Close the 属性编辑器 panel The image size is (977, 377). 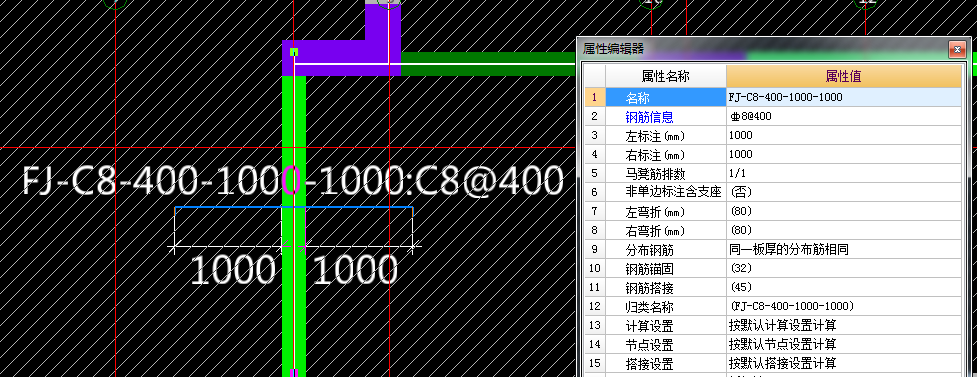[x=956, y=49]
